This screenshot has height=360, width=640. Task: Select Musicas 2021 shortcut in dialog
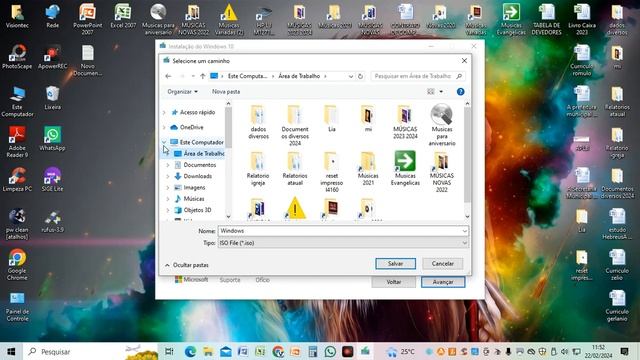[x=368, y=169]
